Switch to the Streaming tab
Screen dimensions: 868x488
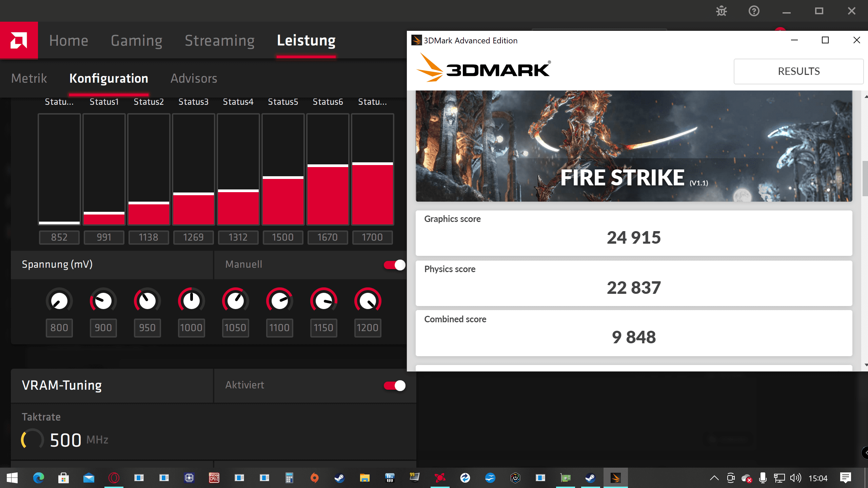(220, 40)
